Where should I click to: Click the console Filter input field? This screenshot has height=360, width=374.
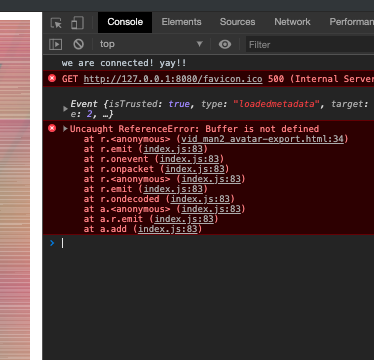coord(310,45)
